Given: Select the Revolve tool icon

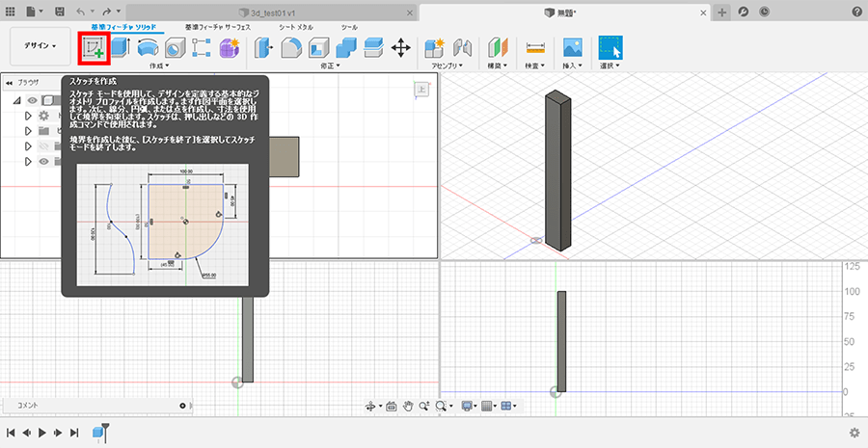Looking at the screenshot, I should tap(148, 47).
